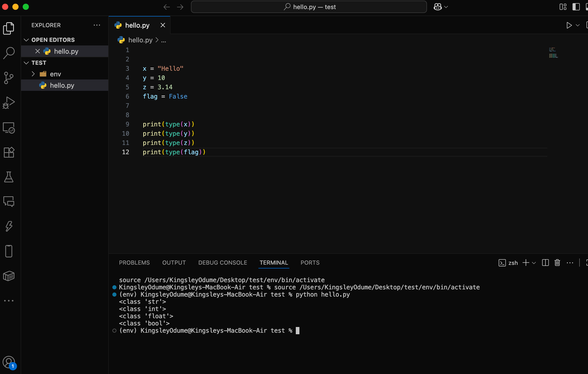Open the Search view in the activity bar
This screenshot has width=588, height=374.
pos(9,53)
